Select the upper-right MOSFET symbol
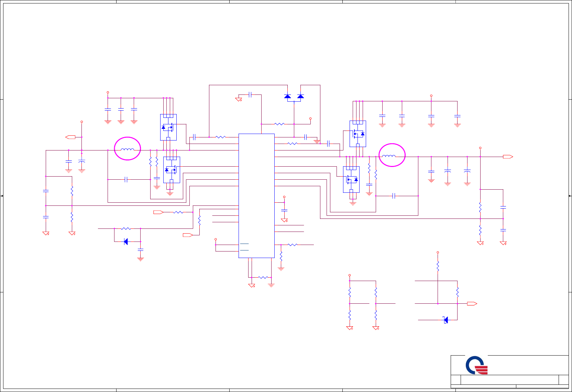The width and height of the screenshot is (572, 392). (x=358, y=134)
